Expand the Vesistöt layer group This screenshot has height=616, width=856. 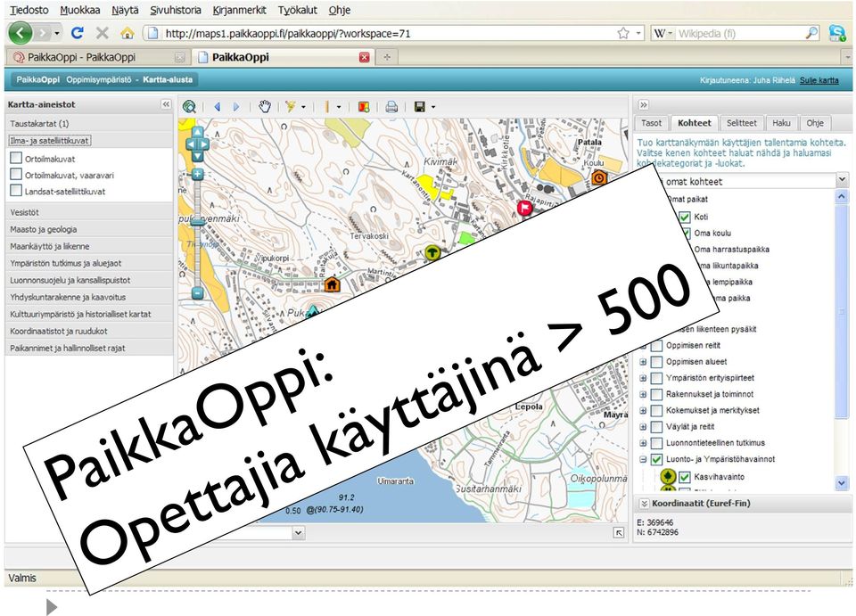tap(89, 212)
